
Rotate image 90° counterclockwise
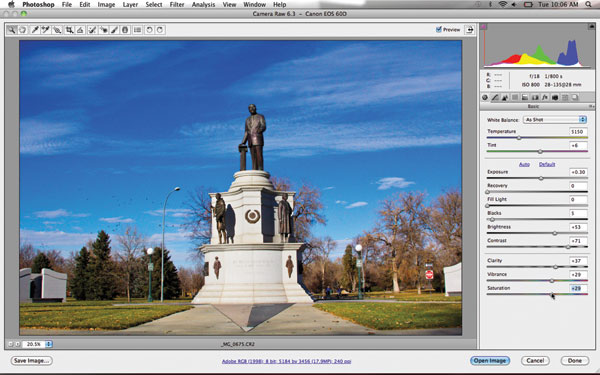pyautogui.click(x=149, y=30)
